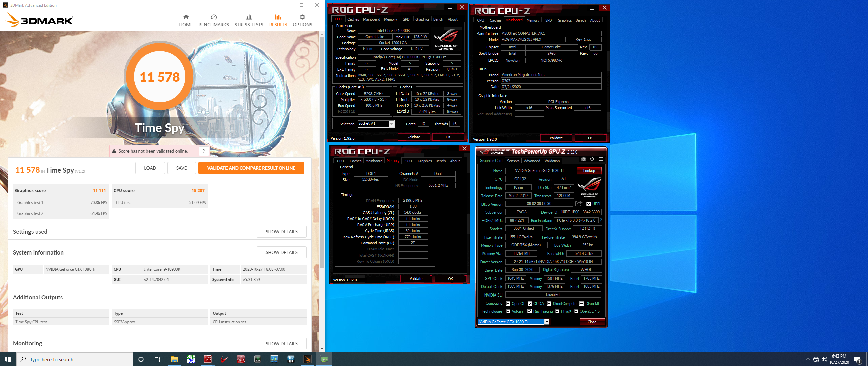This screenshot has width=868, height=366.
Task: Open the network icon in system tray
Action: pos(816,359)
